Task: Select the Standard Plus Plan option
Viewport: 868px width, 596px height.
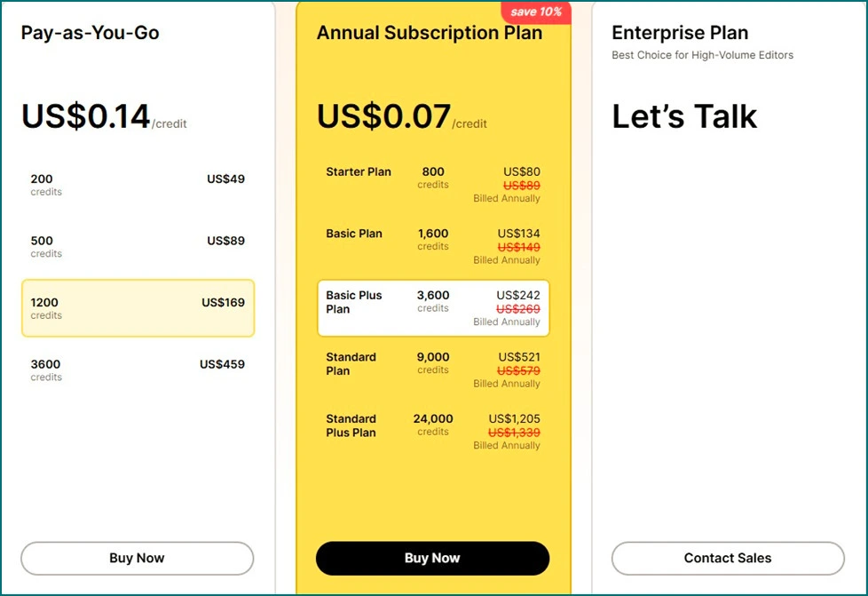Action: [x=433, y=432]
